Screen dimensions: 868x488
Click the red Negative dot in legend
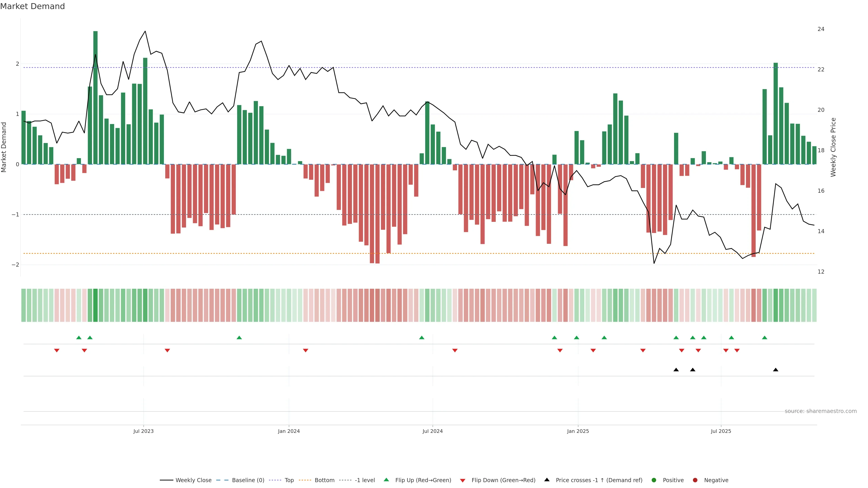point(695,480)
